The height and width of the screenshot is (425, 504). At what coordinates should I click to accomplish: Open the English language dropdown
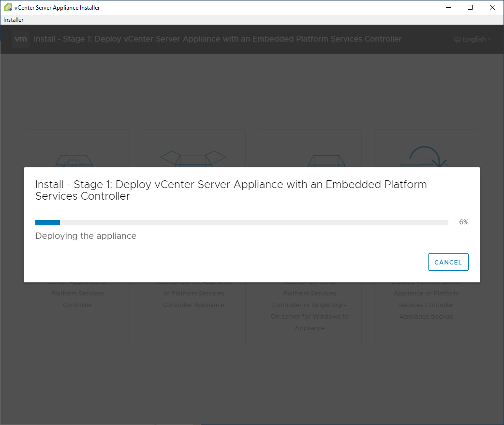pos(473,39)
